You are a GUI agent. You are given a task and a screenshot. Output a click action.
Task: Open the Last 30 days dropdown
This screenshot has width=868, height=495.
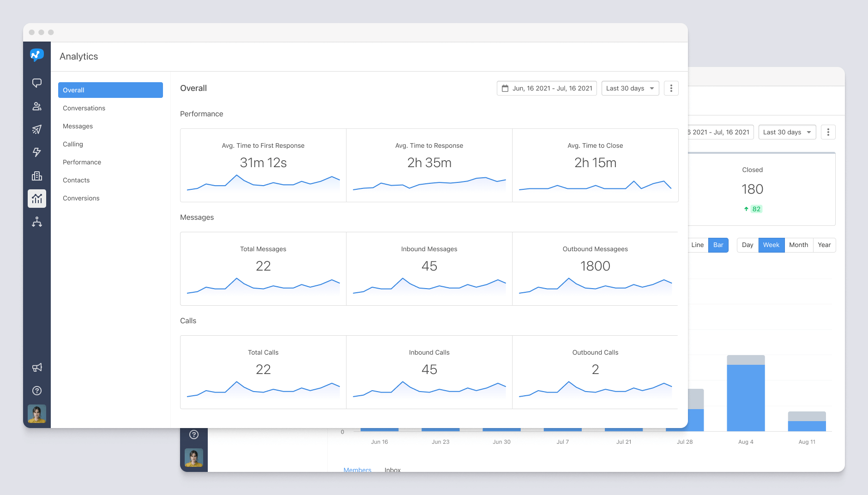click(x=630, y=88)
